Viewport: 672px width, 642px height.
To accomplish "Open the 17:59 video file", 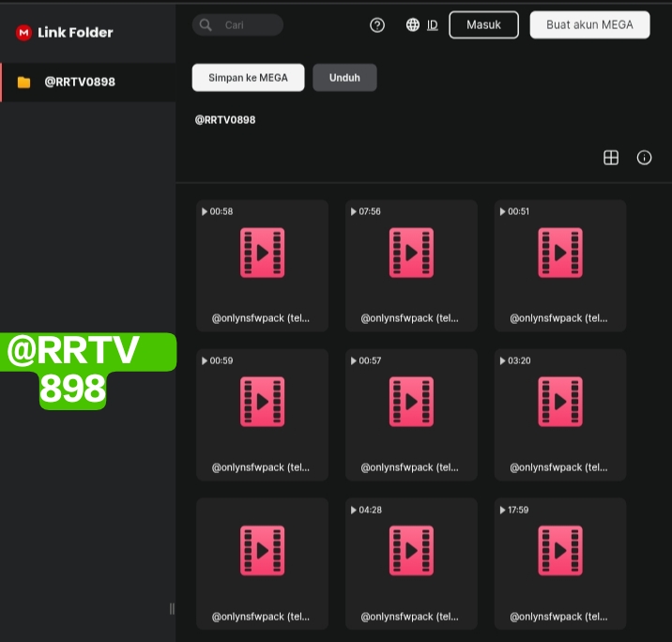I will pos(560,563).
